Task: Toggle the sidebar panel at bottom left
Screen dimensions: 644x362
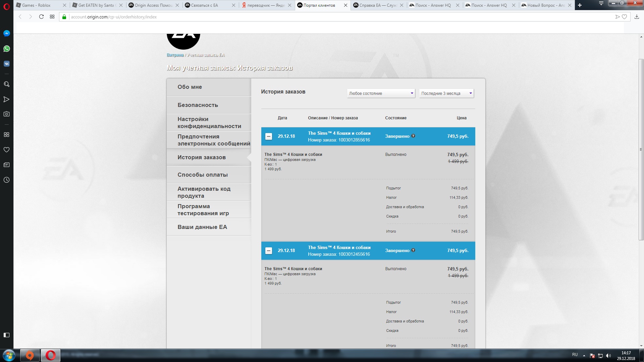Action: click(x=6, y=335)
